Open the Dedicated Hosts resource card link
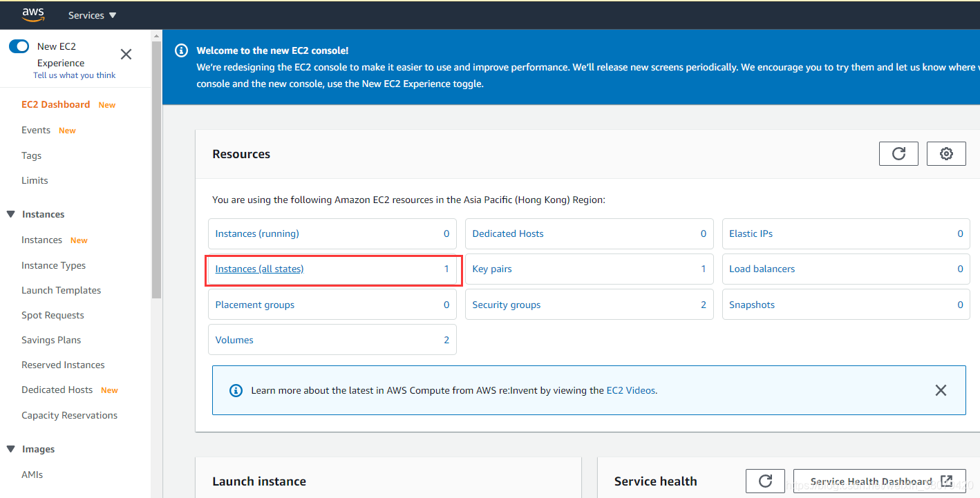The width and height of the screenshot is (980, 498). [x=508, y=233]
